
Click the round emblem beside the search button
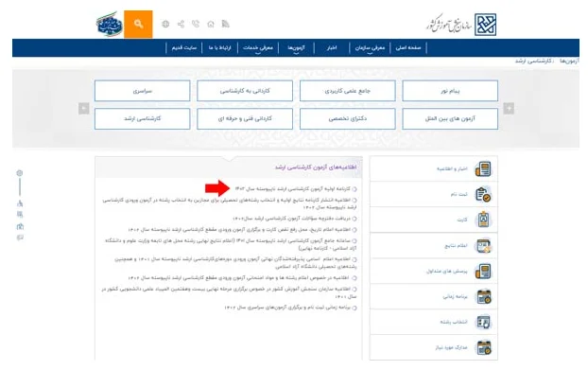pos(109,24)
